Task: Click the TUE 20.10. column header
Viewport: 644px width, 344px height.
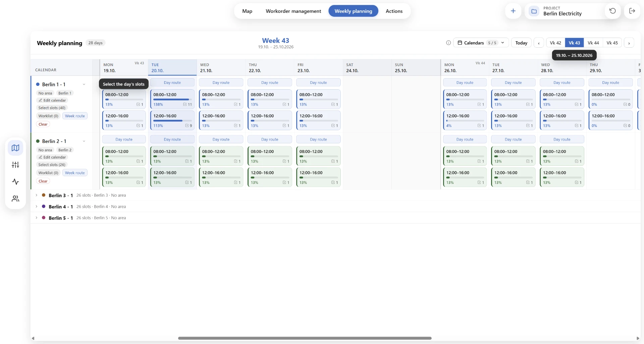Action: [172, 67]
